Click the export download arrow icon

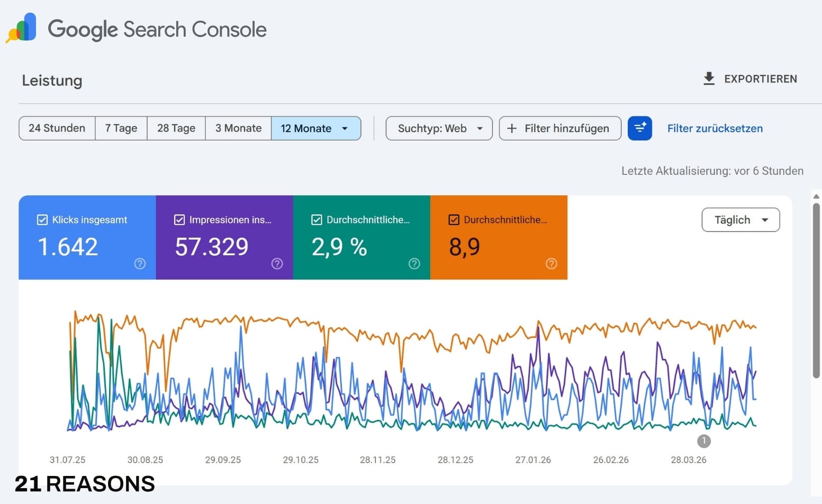709,79
